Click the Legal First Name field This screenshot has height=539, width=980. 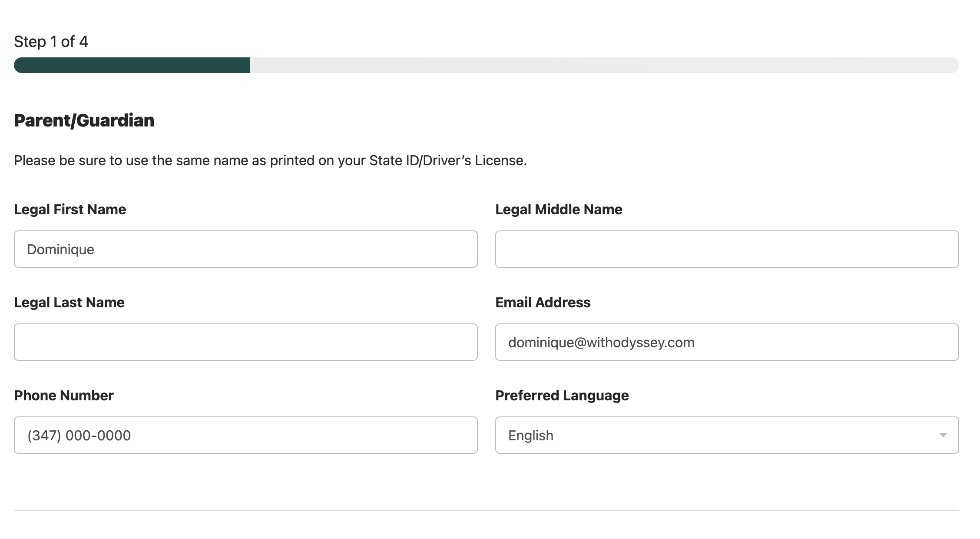246,249
